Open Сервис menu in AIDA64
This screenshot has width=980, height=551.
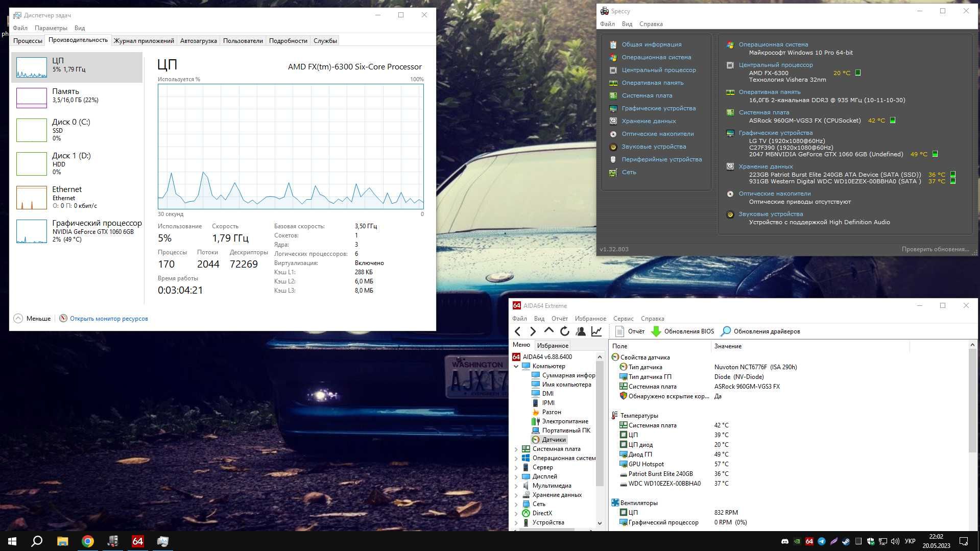point(623,319)
